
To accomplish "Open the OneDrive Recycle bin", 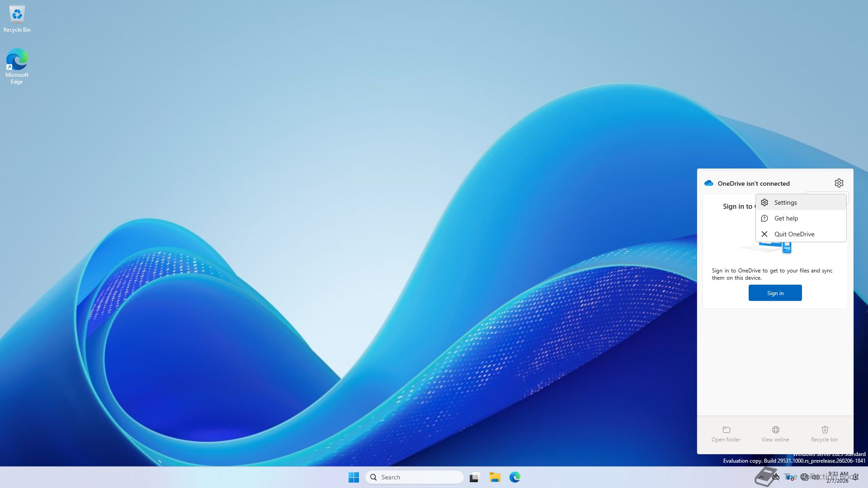I will click(824, 433).
